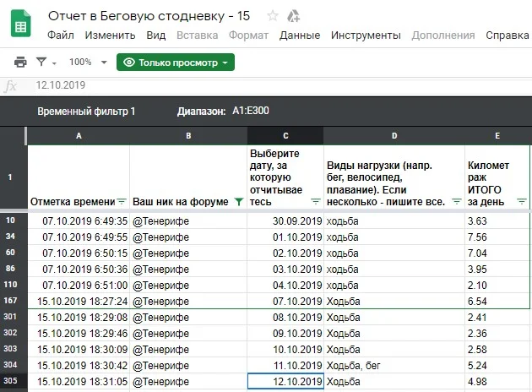Open the 100% zoom dropdown
This screenshot has height=392, width=532.
click(88, 63)
